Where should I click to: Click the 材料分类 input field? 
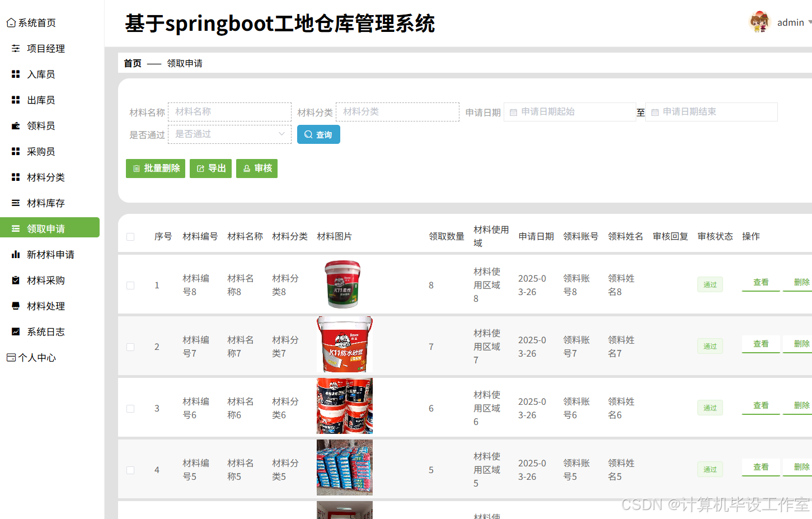coord(397,112)
